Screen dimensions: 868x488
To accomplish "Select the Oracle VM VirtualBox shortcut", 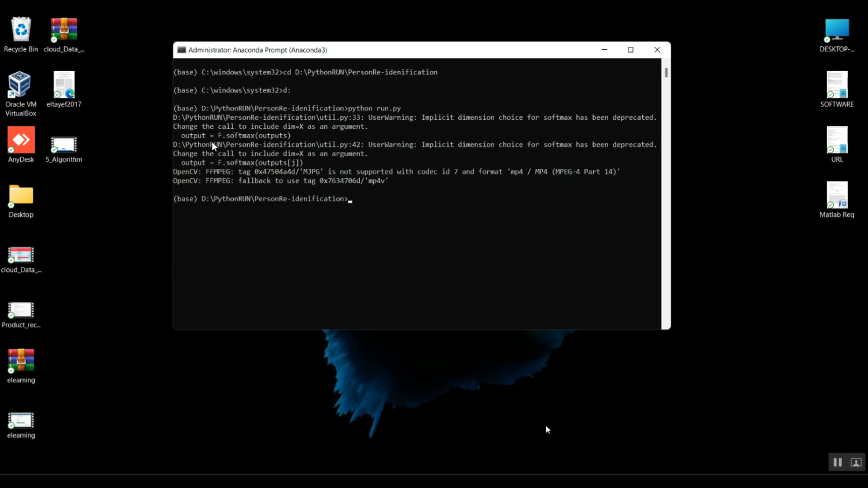I will pos(21,94).
